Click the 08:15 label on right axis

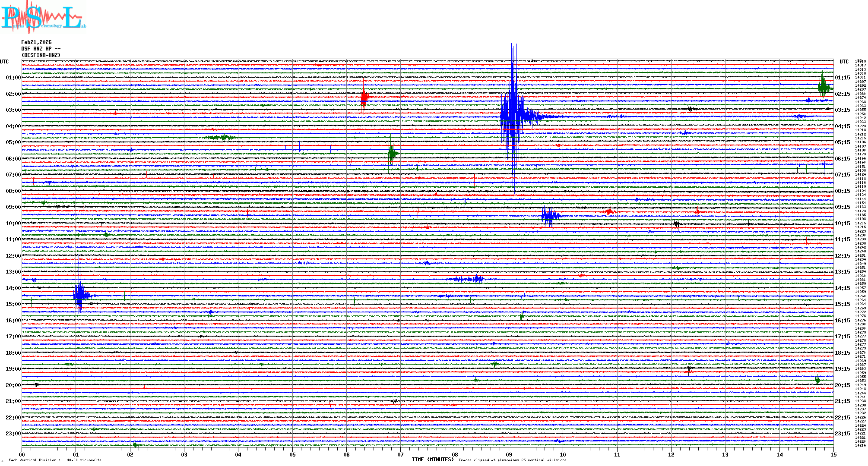coord(842,191)
